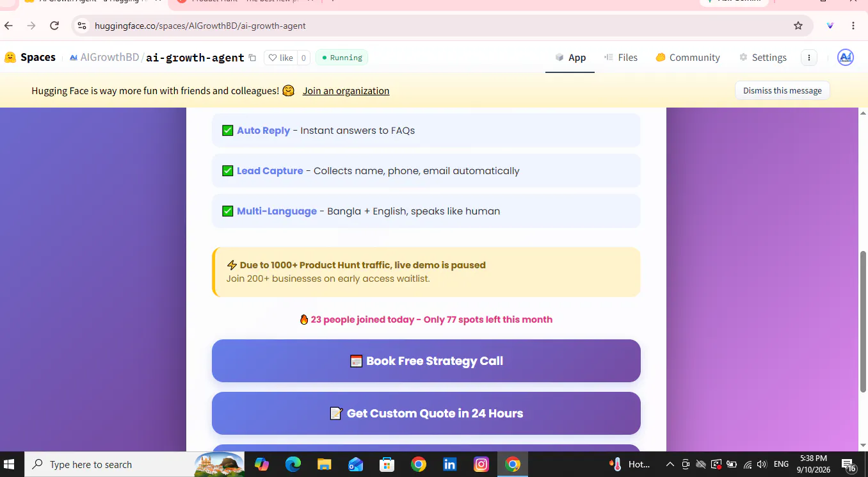Image resolution: width=868 pixels, height=477 pixels.
Task: Open the Settings tab
Action: click(x=762, y=58)
